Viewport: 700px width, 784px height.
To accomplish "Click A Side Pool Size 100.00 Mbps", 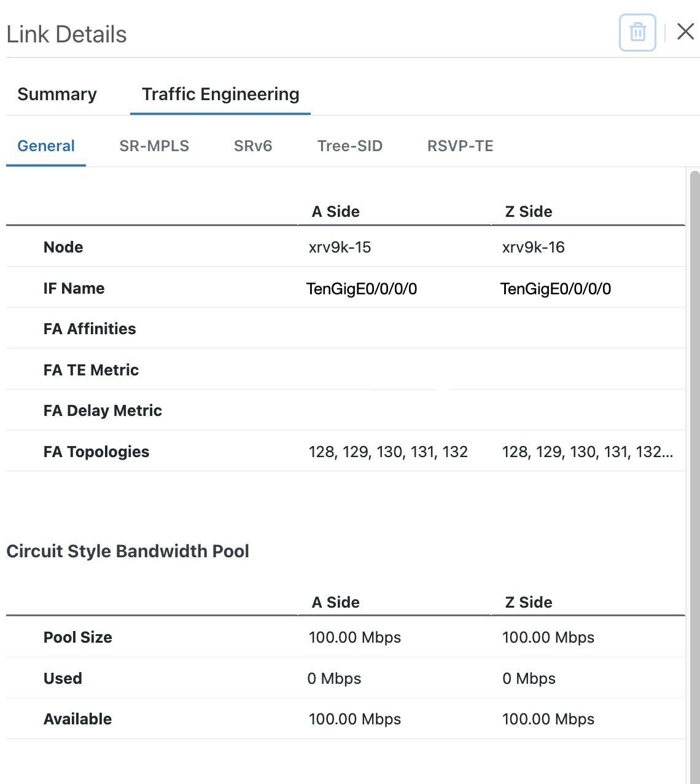I will point(355,637).
